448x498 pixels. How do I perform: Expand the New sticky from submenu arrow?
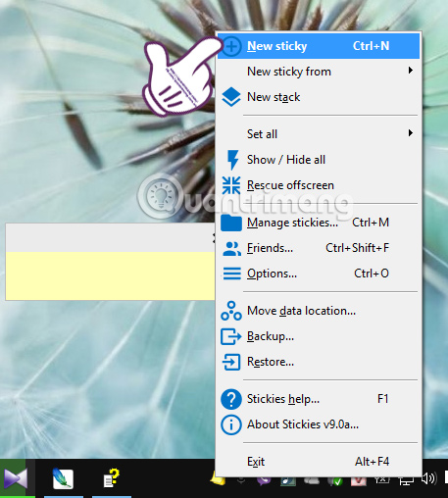click(x=410, y=71)
